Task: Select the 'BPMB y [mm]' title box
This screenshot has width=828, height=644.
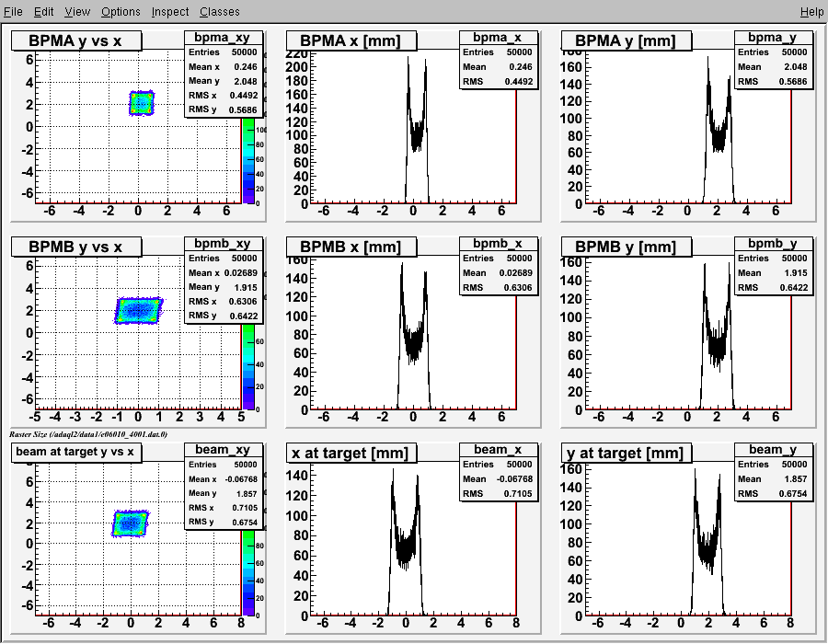Action: 626,247
